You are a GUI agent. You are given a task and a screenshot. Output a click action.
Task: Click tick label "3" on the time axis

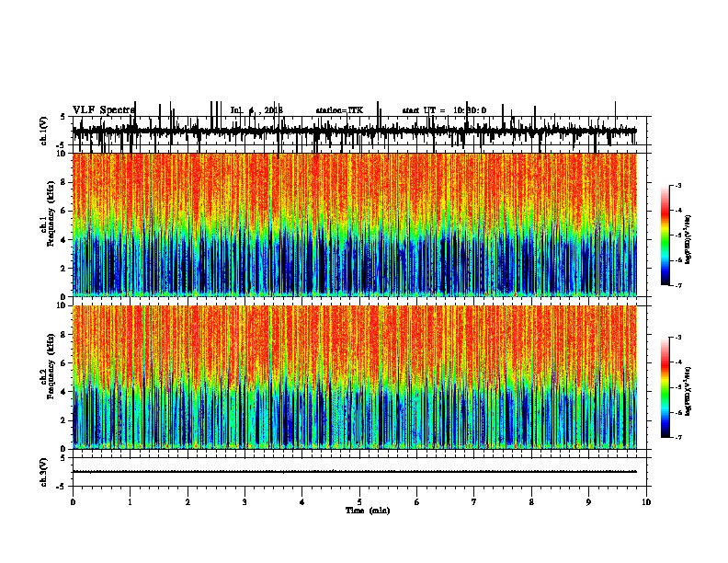point(245,502)
